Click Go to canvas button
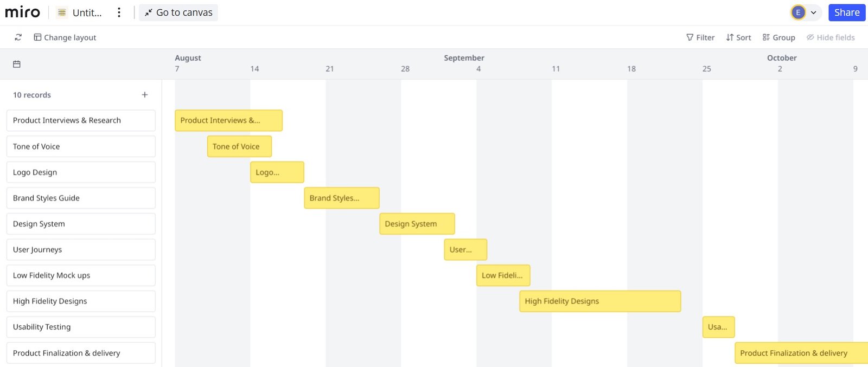 pyautogui.click(x=178, y=12)
